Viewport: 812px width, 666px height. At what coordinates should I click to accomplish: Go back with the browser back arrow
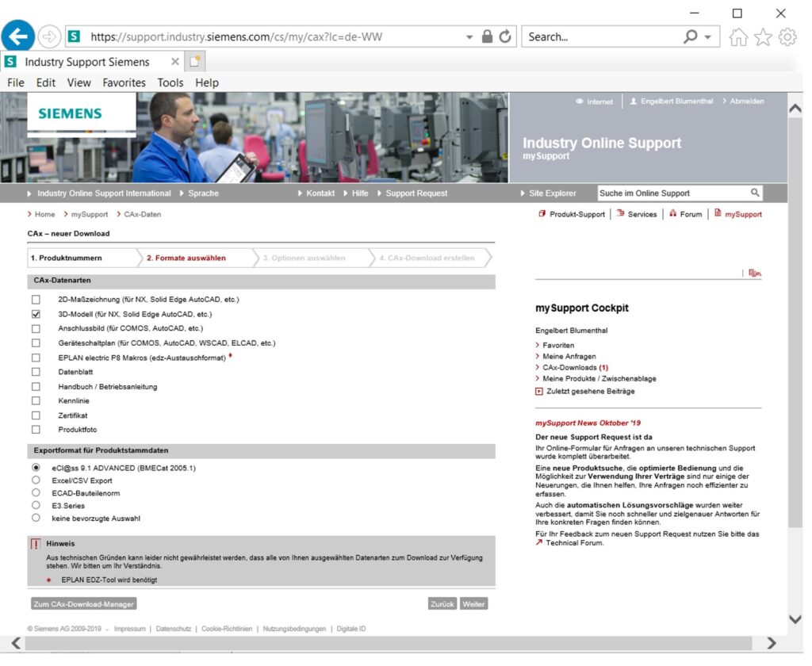pos(18,36)
